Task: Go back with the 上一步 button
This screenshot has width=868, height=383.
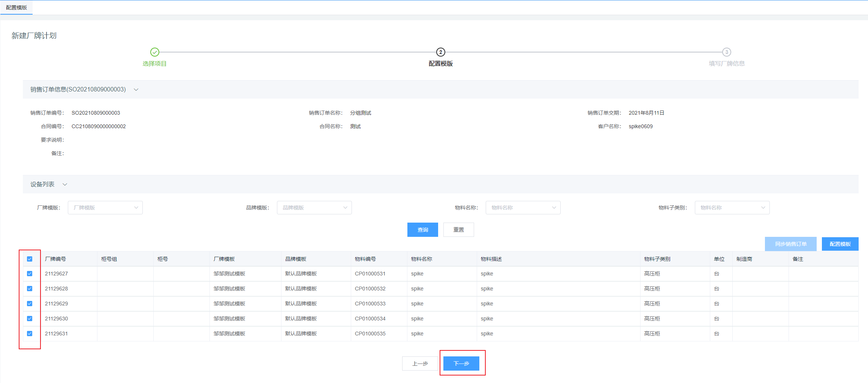Action: click(420, 364)
